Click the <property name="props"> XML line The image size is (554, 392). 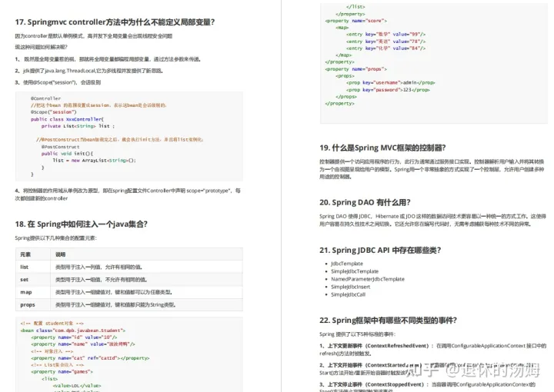(x=355, y=69)
